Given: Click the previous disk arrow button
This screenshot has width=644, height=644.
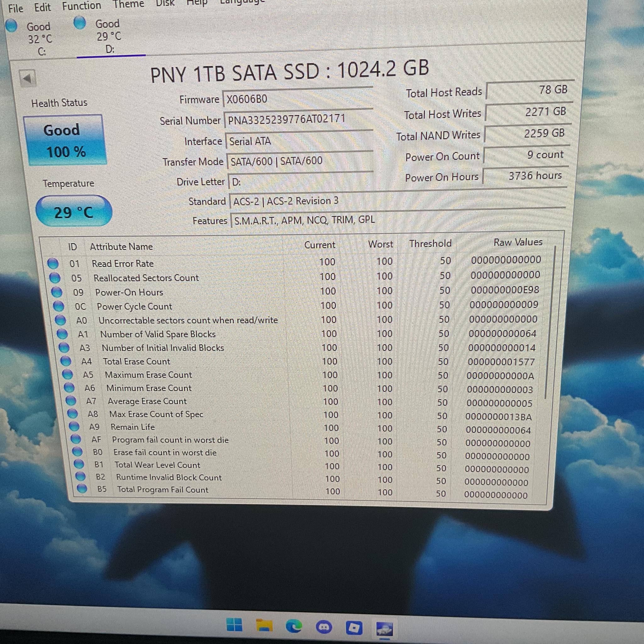Looking at the screenshot, I should [27, 79].
